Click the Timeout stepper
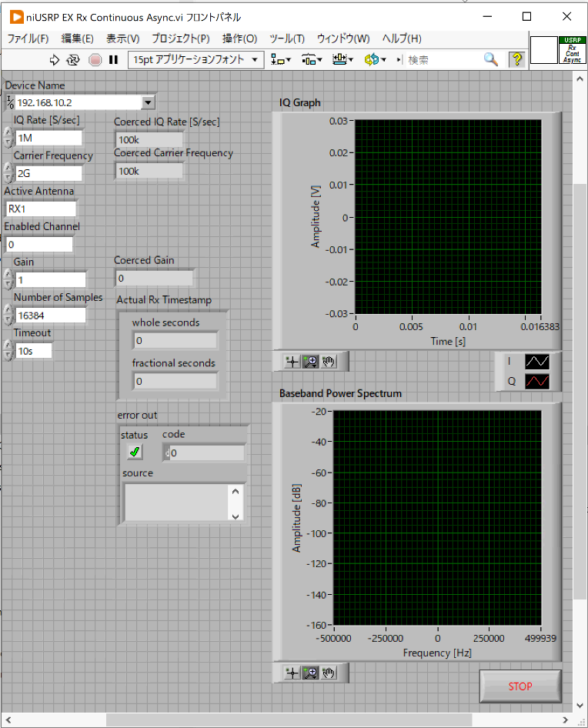588x728 pixels. [8, 351]
